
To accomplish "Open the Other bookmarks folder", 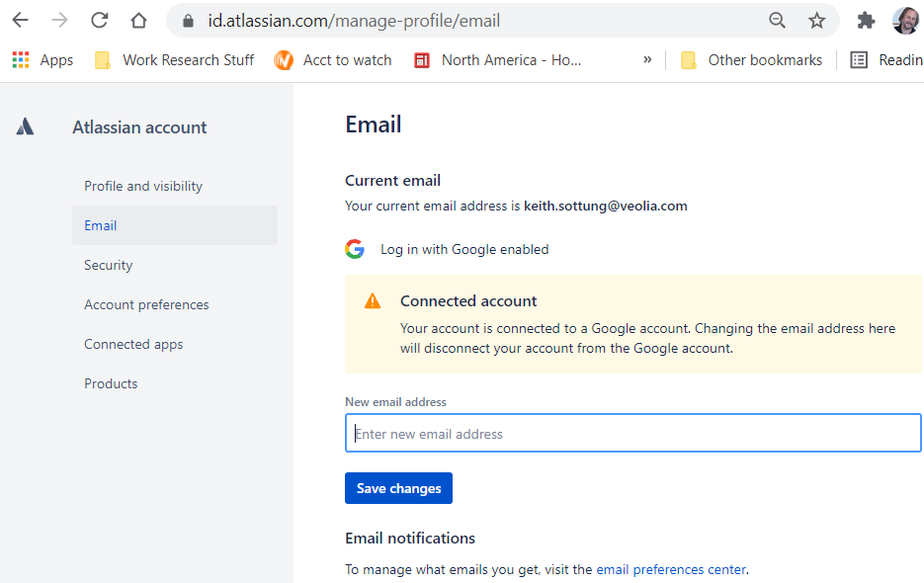I will tap(751, 60).
